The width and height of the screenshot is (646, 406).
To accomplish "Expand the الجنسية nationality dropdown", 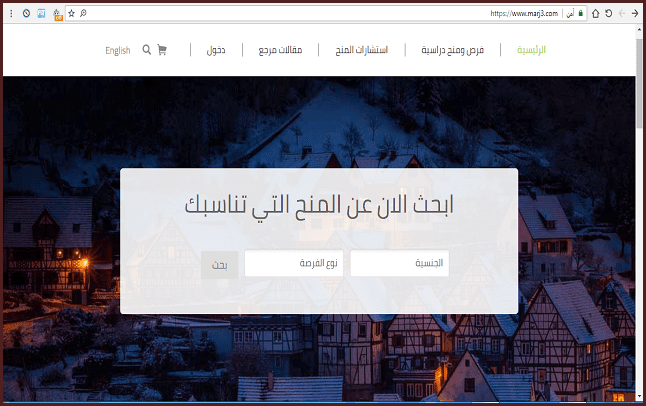I will [x=399, y=264].
